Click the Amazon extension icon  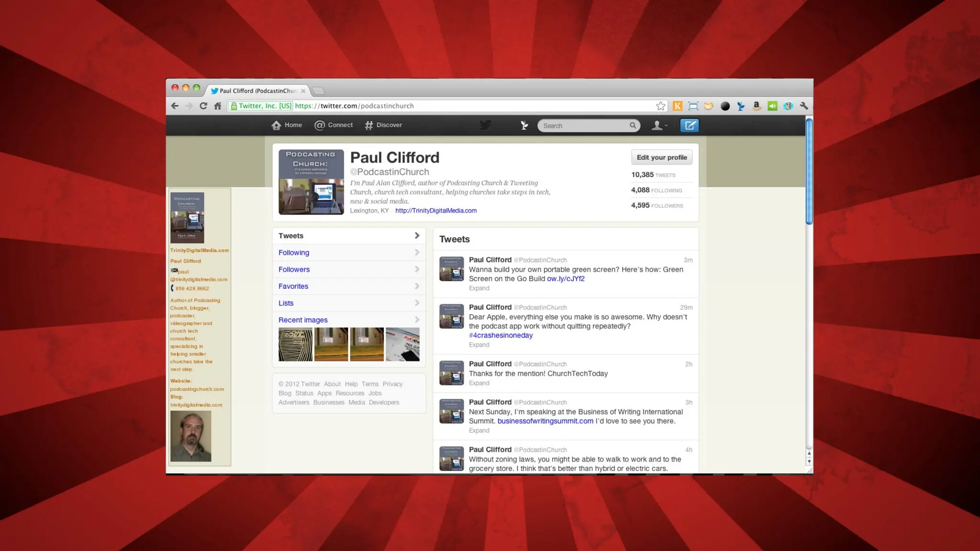coord(757,106)
